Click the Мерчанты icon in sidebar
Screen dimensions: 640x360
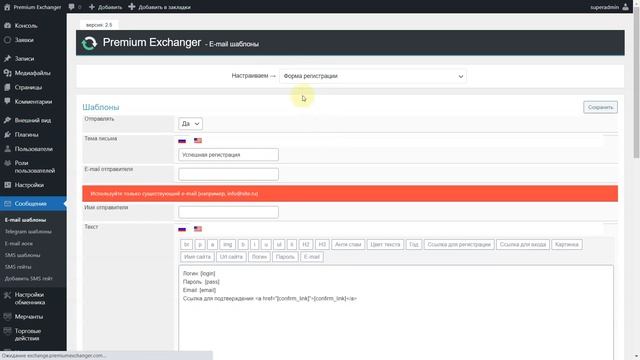point(7,317)
